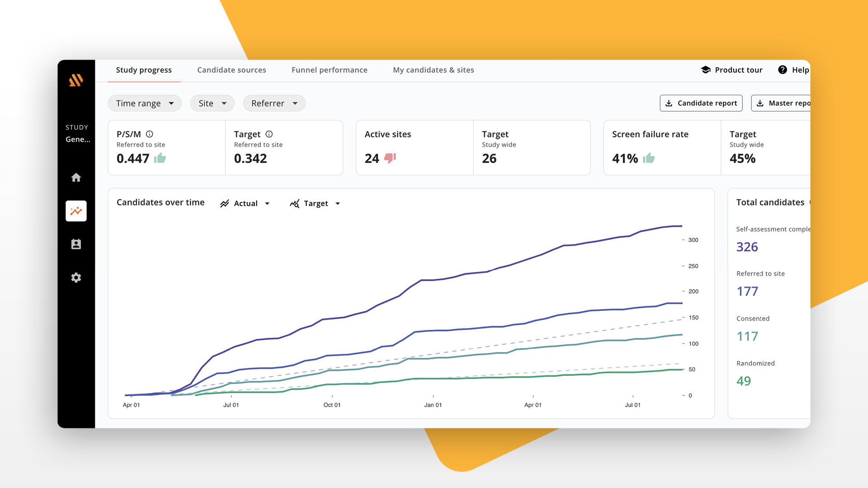Click the Randomized count of 49
The image size is (868, 488).
[744, 381]
